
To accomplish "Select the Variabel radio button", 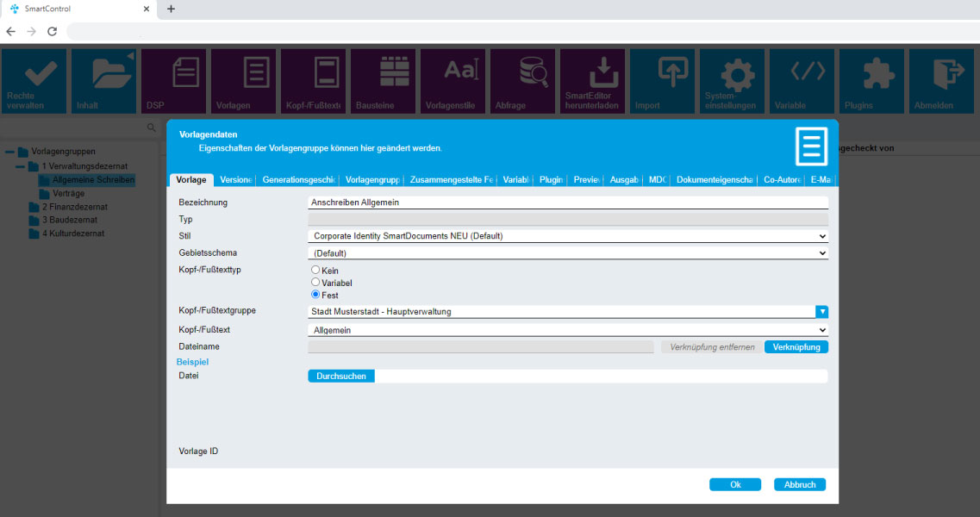I will [x=315, y=283].
